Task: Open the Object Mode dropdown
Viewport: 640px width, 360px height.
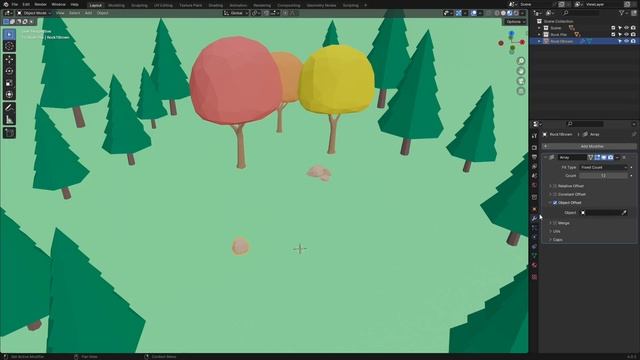Action: 34,13
